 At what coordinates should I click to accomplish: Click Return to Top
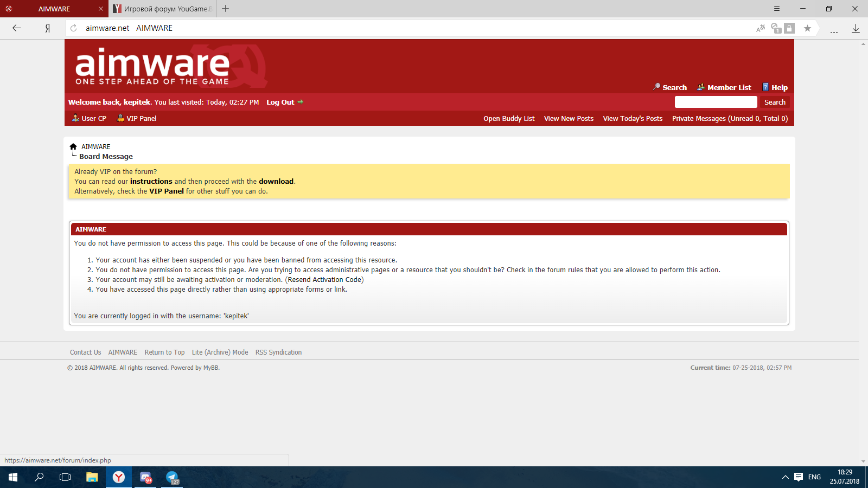coord(164,352)
